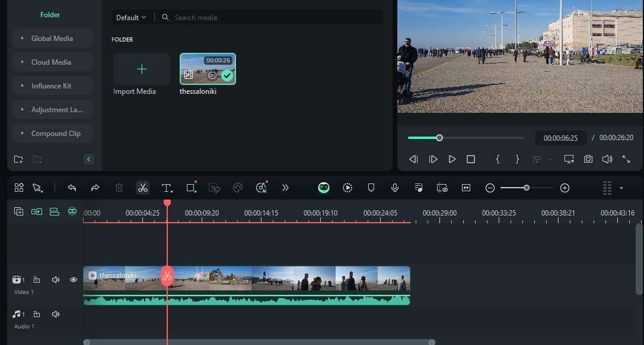Open the timeline layout dropdown arrow
The image size is (644, 345).
pyautogui.click(x=621, y=188)
